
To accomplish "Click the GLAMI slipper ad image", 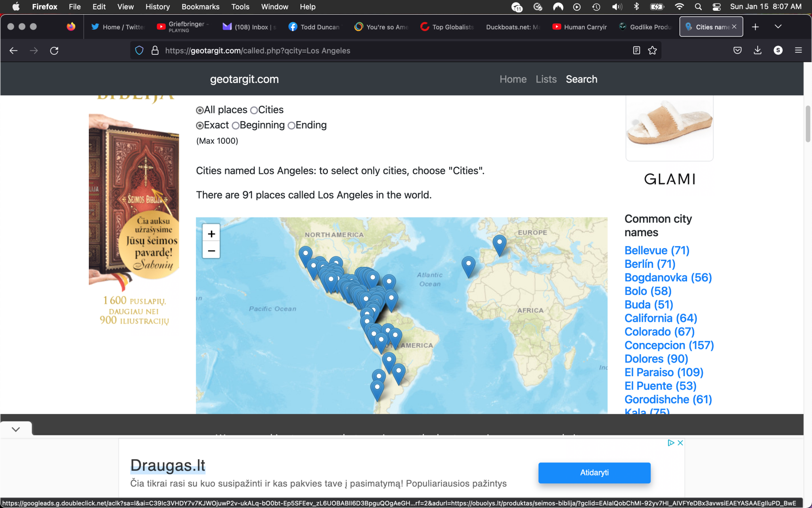I will tap(669, 127).
